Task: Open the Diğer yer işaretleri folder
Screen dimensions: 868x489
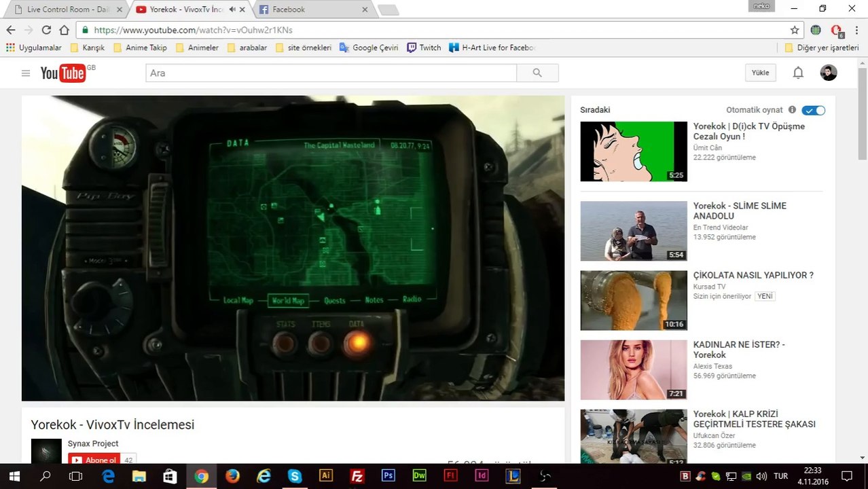Action: pyautogui.click(x=821, y=48)
